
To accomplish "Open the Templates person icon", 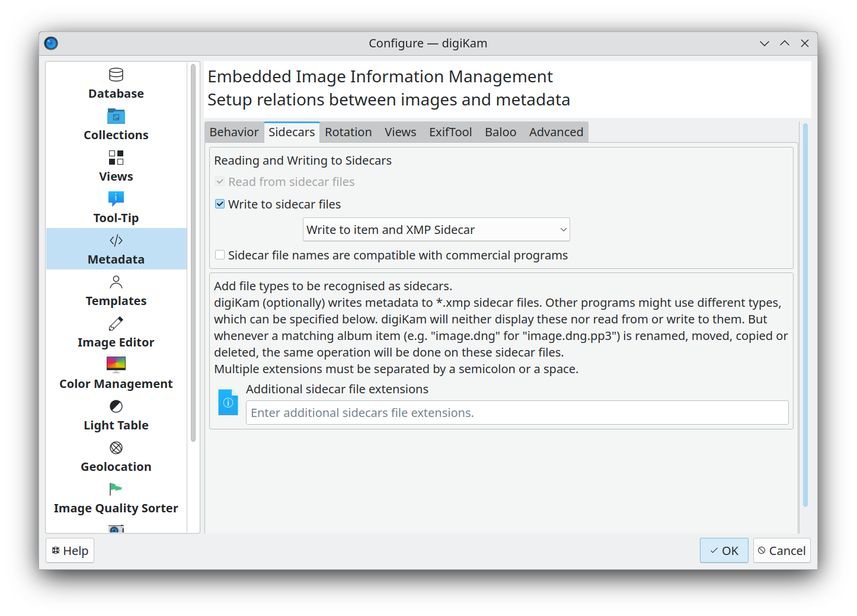I will click(x=116, y=282).
